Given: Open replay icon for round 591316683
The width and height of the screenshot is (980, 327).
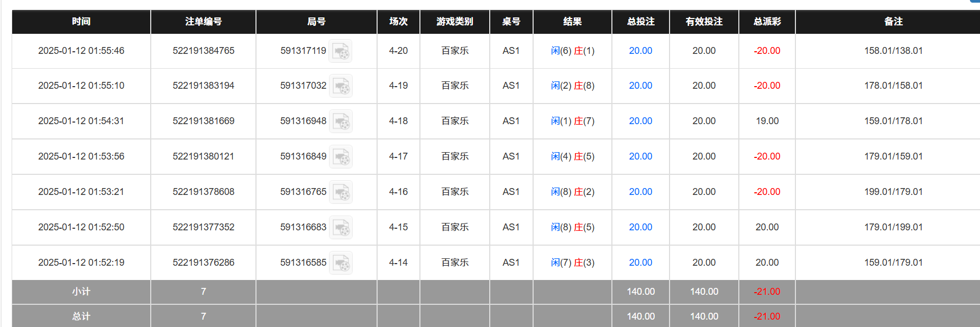Looking at the screenshot, I should 341,228.
